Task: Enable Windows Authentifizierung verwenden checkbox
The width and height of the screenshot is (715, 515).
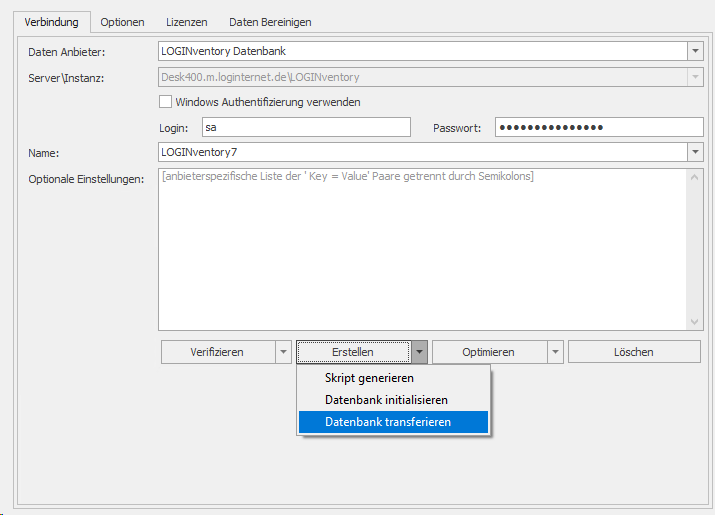Action: [x=166, y=102]
